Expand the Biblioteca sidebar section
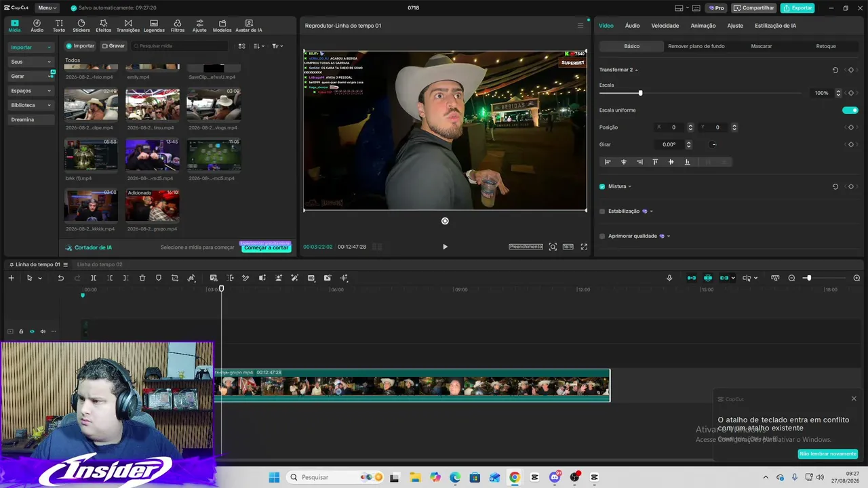Image resolution: width=868 pixels, height=488 pixels. pyautogui.click(x=31, y=105)
